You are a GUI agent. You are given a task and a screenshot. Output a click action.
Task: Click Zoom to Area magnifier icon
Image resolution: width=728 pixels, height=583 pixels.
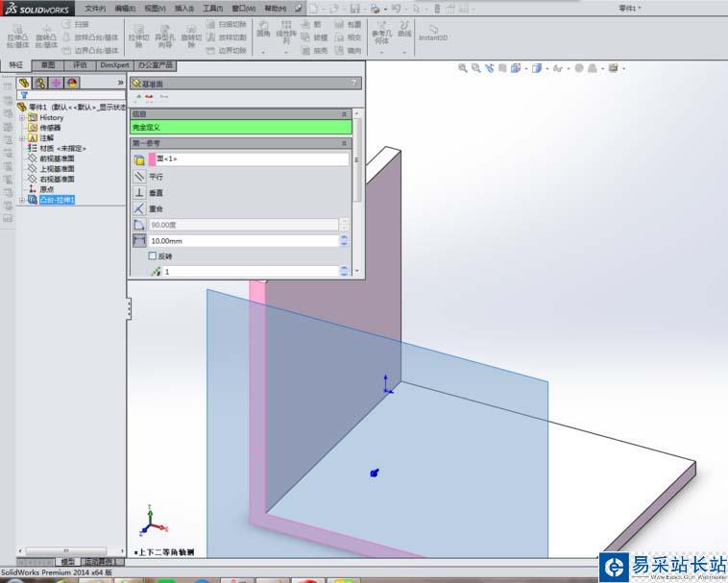(x=476, y=68)
